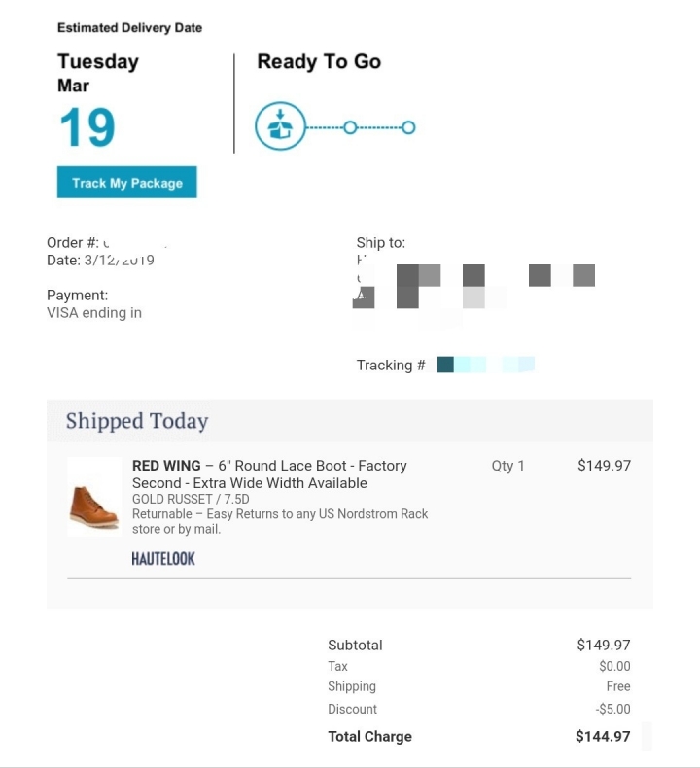Viewport: 700px width, 768px height.
Task: Click the Discount -$5.00 line
Action: tap(479, 709)
